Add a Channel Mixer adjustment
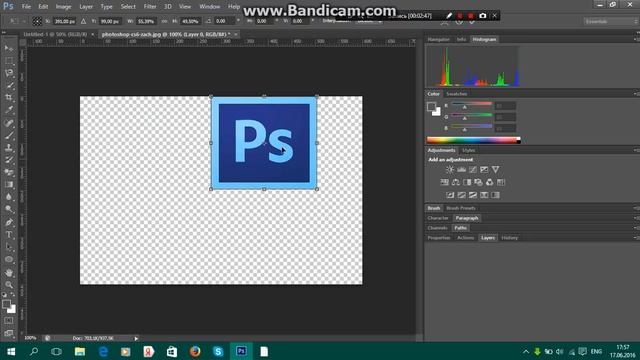The image size is (640, 360). pyautogui.click(x=489, y=182)
